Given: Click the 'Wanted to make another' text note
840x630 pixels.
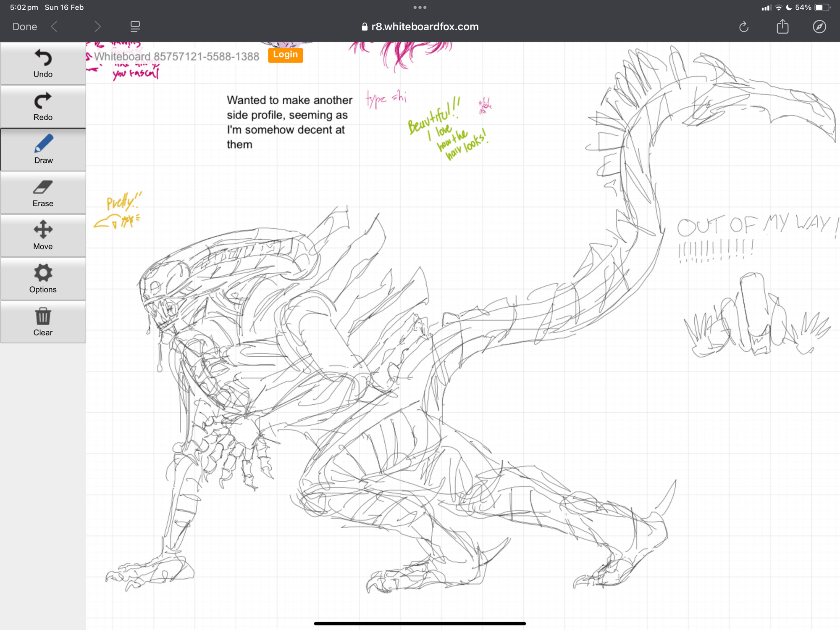Looking at the screenshot, I should pyautogui.click(x=290, y=122).
